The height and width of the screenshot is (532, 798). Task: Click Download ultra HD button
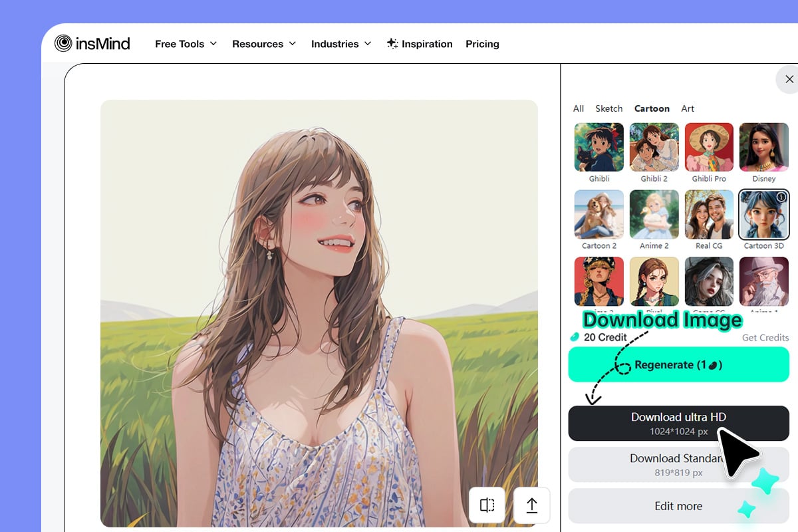[x=678, y=423]
